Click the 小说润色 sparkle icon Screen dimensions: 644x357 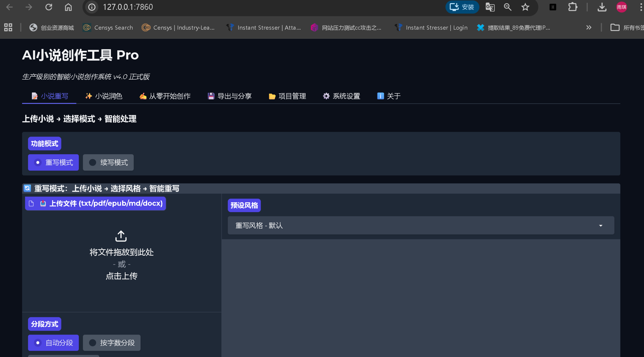coord(89,96)
